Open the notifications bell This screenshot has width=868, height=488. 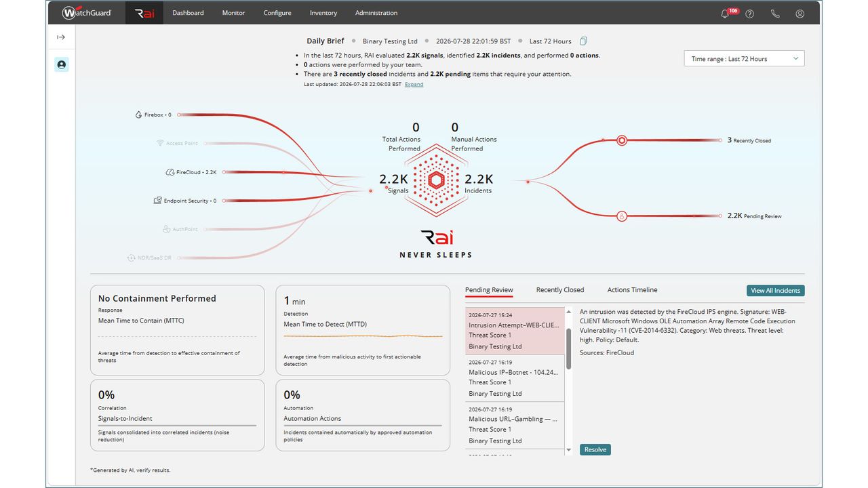pyautogui.click(x=725, y=14)
